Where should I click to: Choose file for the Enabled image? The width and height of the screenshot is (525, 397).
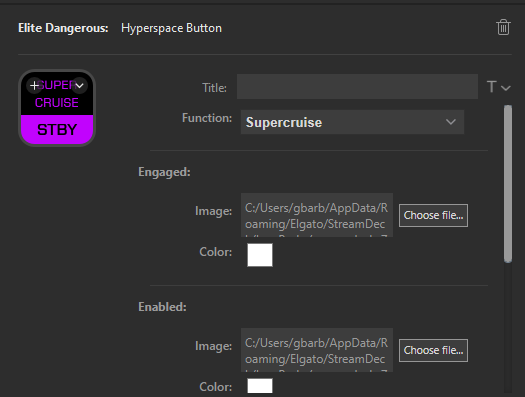tap(433, 350)
